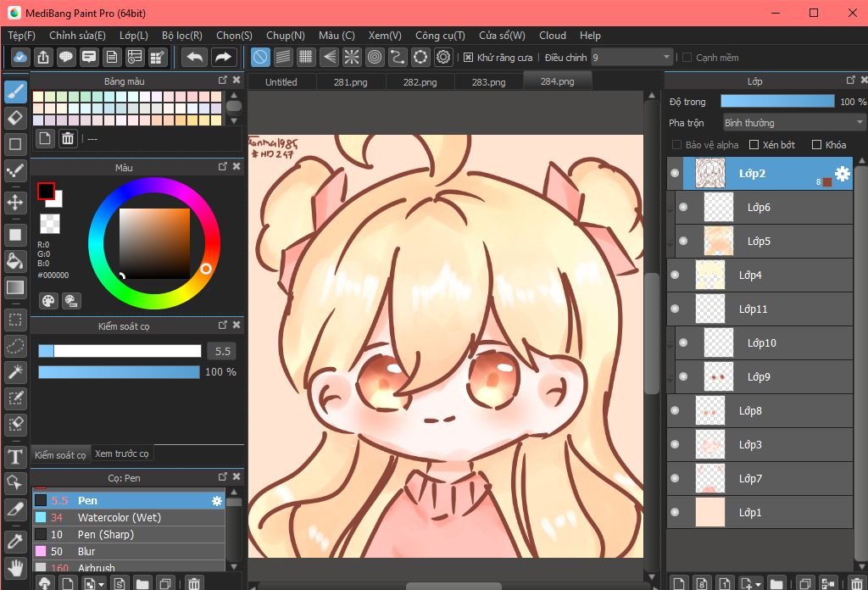Viewport: 868px width, 590px height.
Task: Undock the Màu color panel
Action: point(223,167)
